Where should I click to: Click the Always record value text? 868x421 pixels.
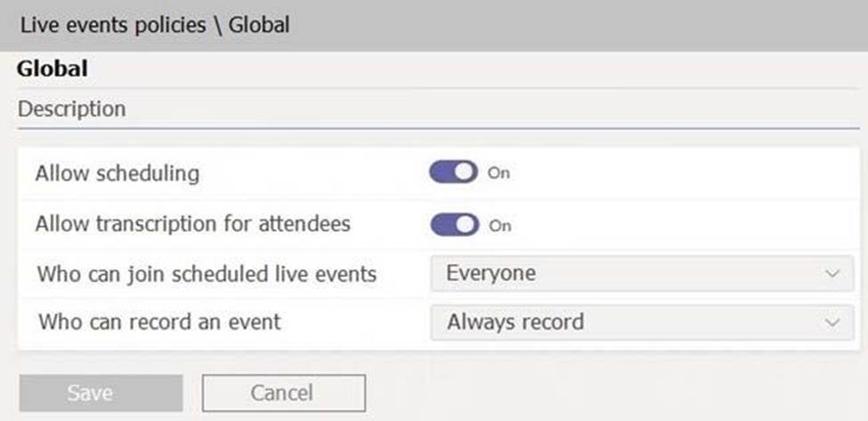tap(515, 321)
